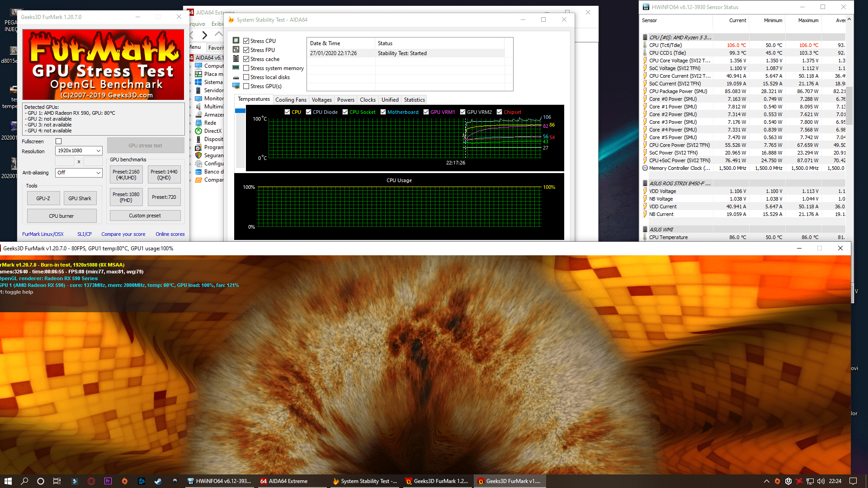Screen dimensions: 868x488
Task: Select the Banco de dados icon in AIDA64
Action: (x=198, y=172)
